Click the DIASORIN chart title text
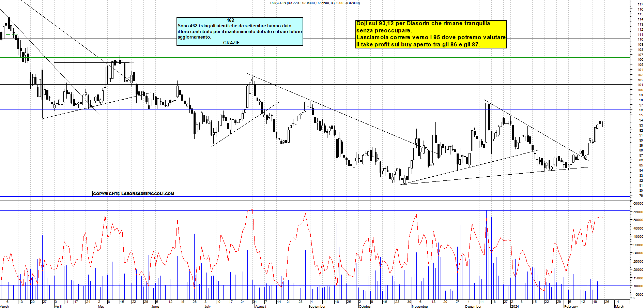Image resolution: width=644 pixels, height=308 pixels. [315, 3]
